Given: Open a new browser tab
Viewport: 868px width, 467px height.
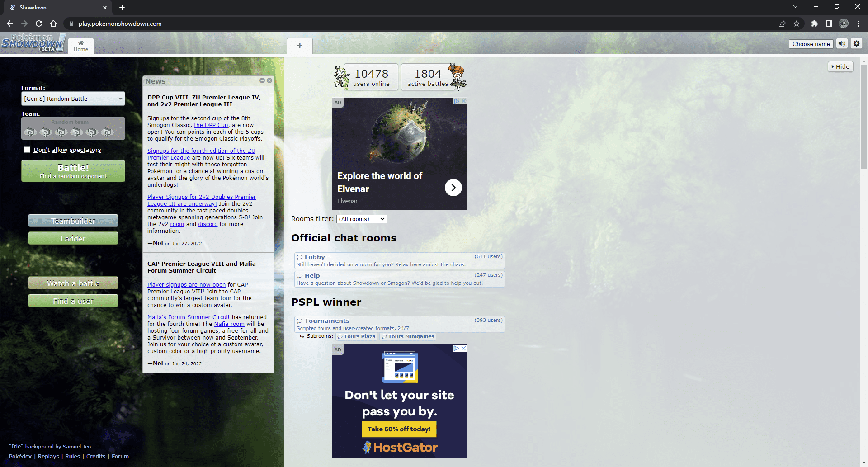Looking at the screenshot, I should coord(122,8).
